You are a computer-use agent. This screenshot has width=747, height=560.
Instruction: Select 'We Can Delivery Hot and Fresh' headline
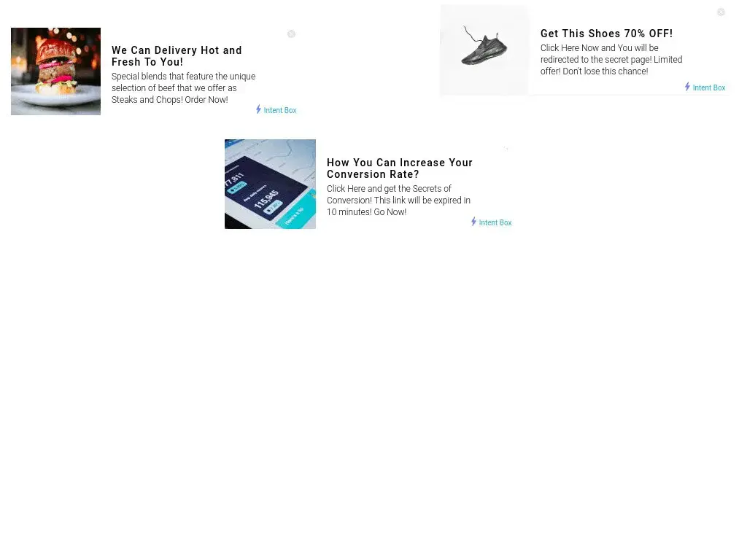pos(177,56)
